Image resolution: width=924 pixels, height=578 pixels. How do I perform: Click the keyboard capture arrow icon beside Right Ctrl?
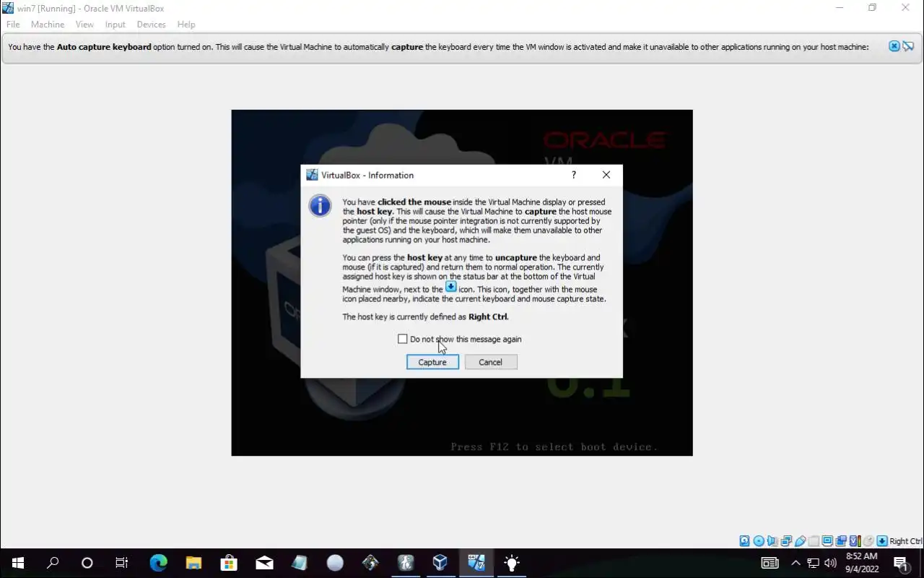(882, 541)
